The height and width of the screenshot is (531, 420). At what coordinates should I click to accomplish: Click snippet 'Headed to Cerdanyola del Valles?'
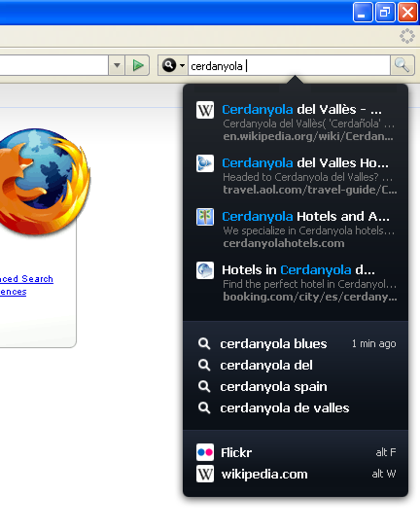point(308,177)
